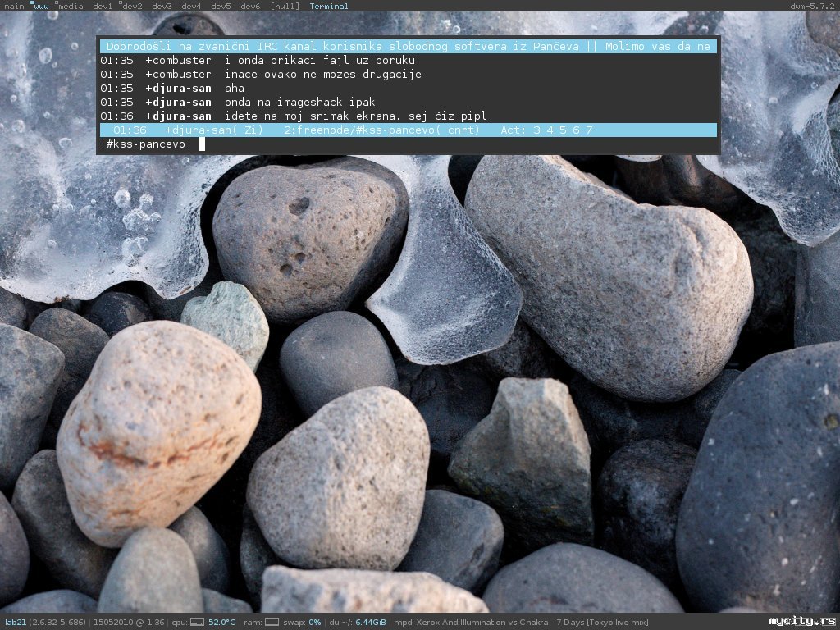The width and height of the screenshot is (840, 630).
Task: Click the IRC channel topic bar
Action: coord(409,47)
